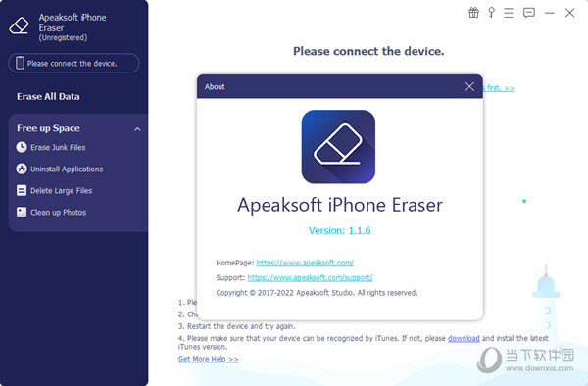Image resolution: width=588 pixels, height=386 pixels.
Task: Click the 'Please connect the device.' main heading
Action: [x=368, y=51]
